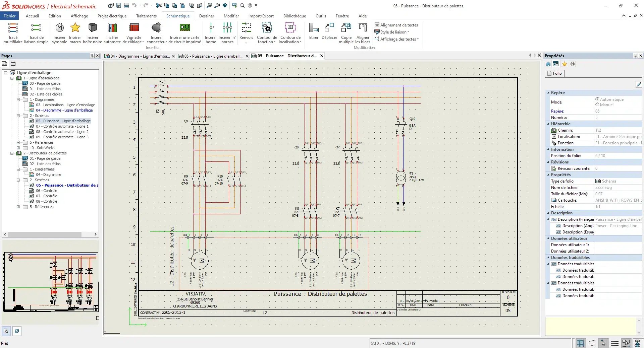
Task: Toggle snap cursor mode in status bar
Action: click(603, 343)
